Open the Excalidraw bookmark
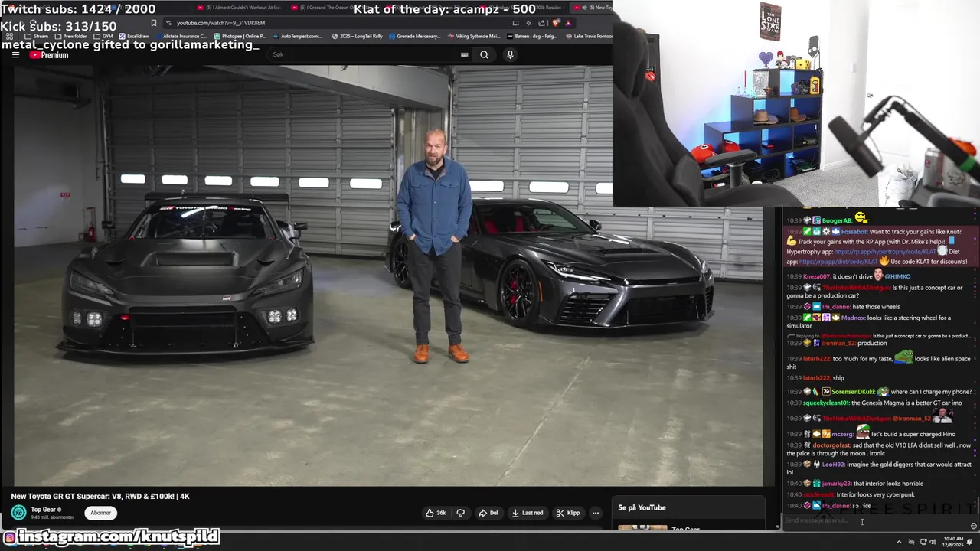Screen dimensions: 980x551 coord(134,36)
